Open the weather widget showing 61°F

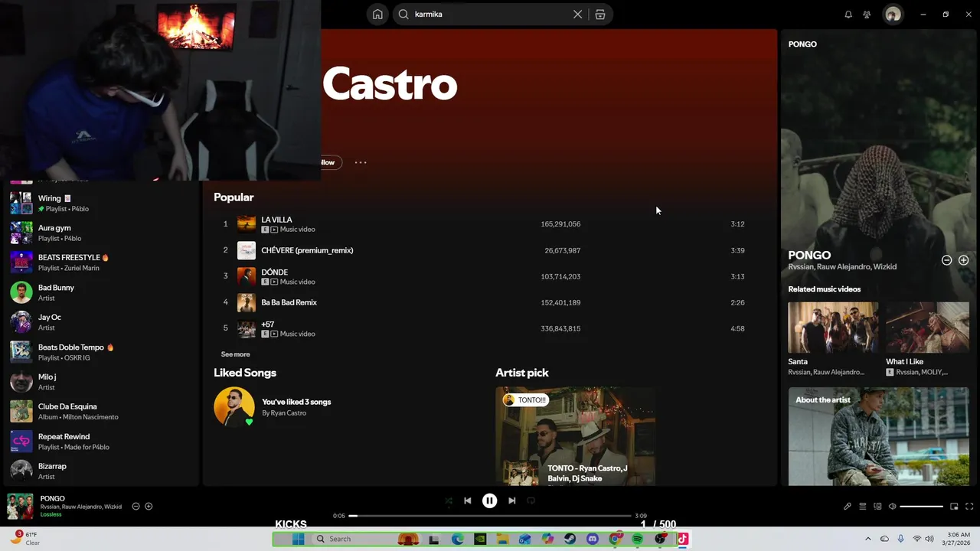point(26,538)
